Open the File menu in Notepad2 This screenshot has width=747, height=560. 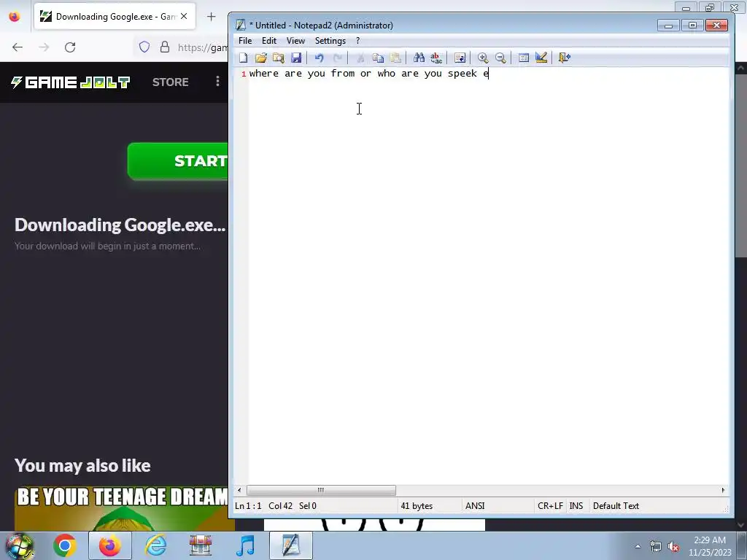point(245,41)
